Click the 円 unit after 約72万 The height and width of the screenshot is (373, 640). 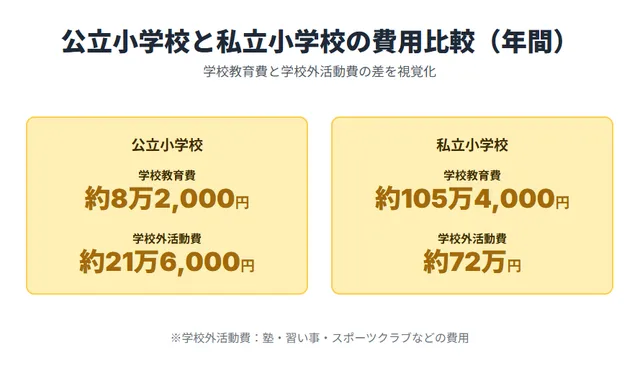514,266
